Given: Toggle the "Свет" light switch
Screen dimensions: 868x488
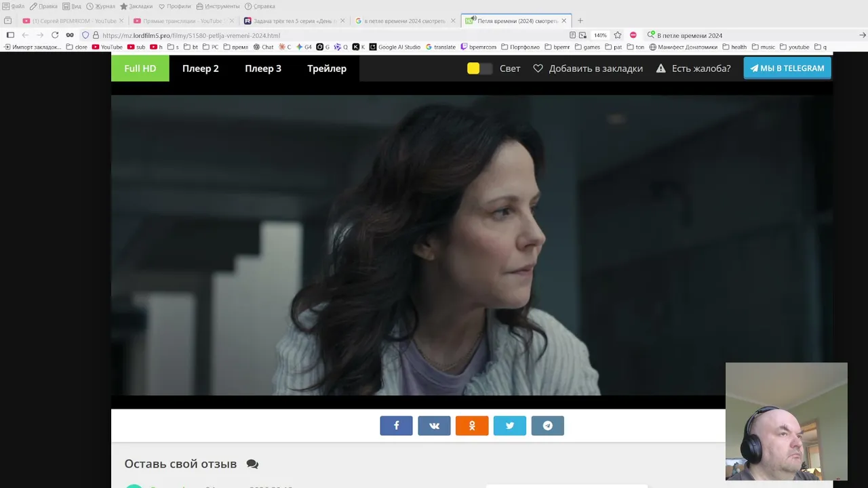Looking at the screenshot, I should (x=479, y=68).
